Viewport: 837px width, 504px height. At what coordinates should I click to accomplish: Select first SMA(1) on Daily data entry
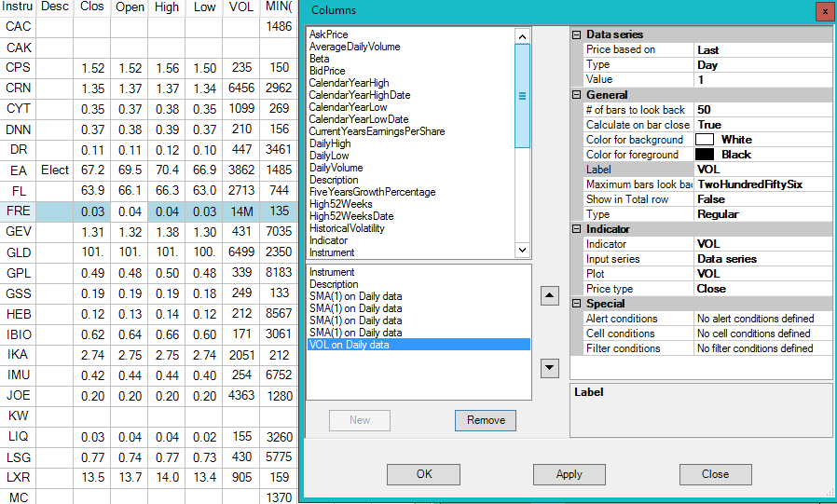pyautogui.click(x=355, y=296)
